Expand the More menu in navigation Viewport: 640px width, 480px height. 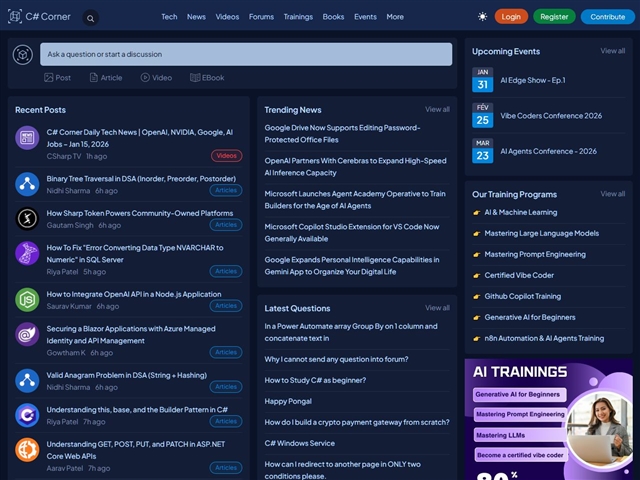pos(395,17)
